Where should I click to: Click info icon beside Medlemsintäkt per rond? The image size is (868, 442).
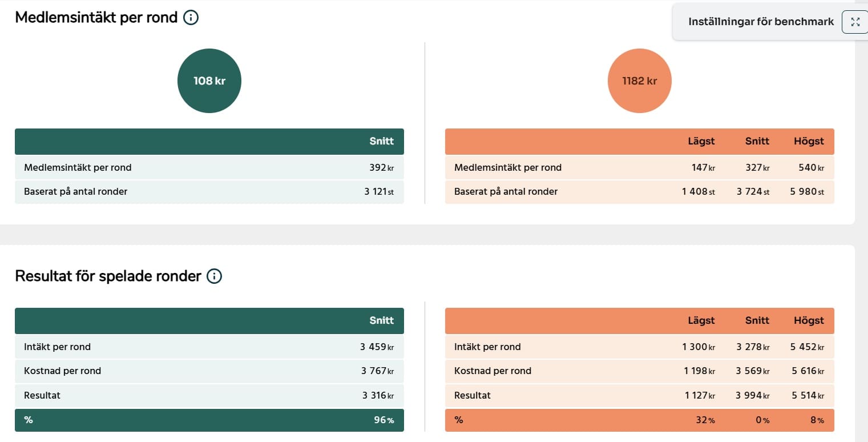tap(191, 18)
